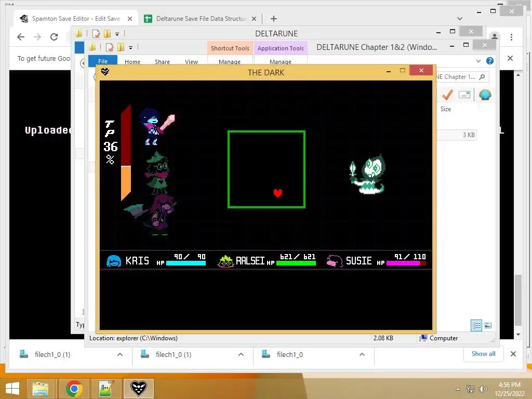Click the Kris head icon

[x=114, y=261]
